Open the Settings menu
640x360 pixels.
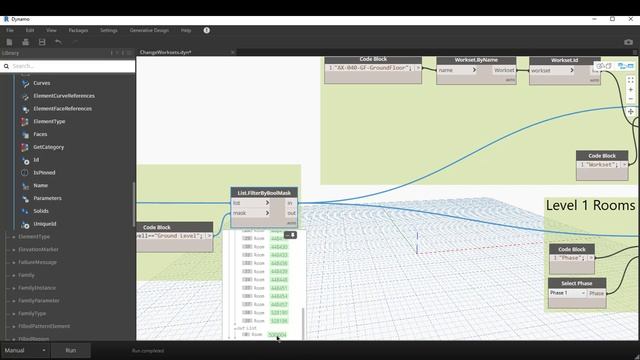pos(109,30)
